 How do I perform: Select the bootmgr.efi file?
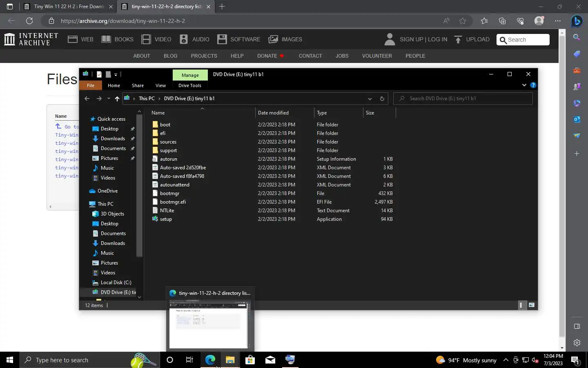pos(173,202)
